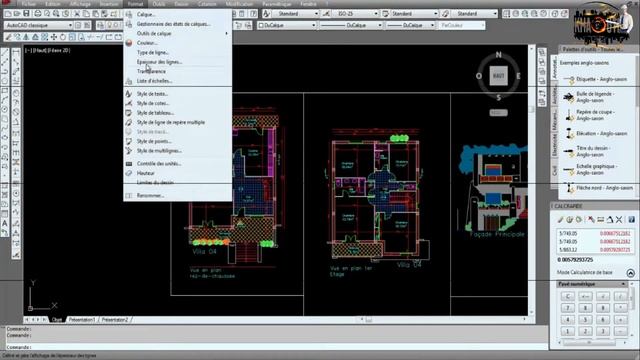This screenshot has width=640, height=360.
Task: Click the HAUT face of the ViewCube
Action: (498, 76)
